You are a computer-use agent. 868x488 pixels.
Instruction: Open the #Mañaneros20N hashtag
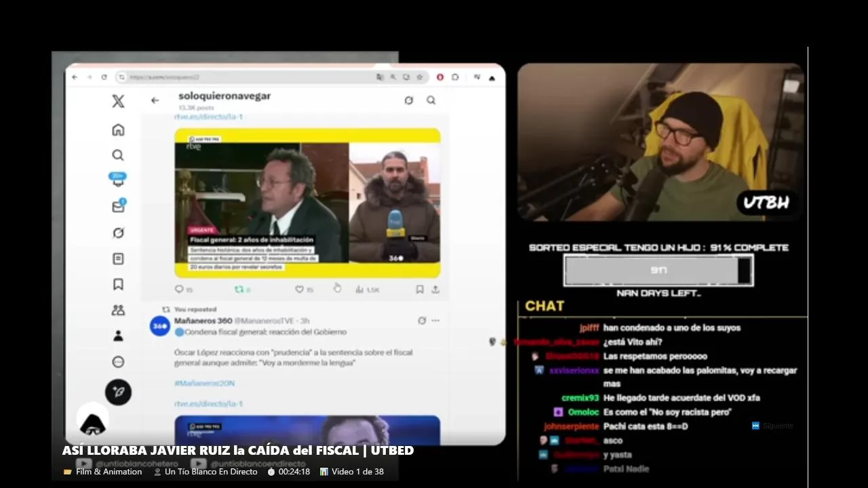204,383
